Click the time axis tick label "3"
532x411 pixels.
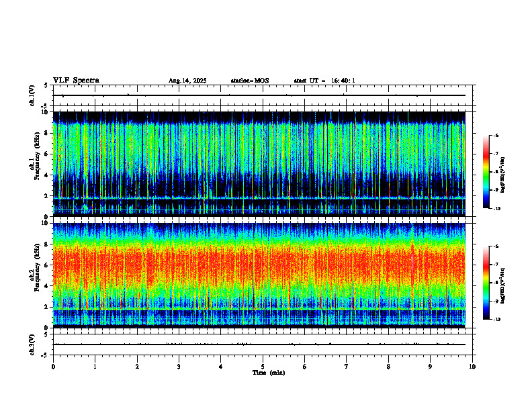coord(179,367)
